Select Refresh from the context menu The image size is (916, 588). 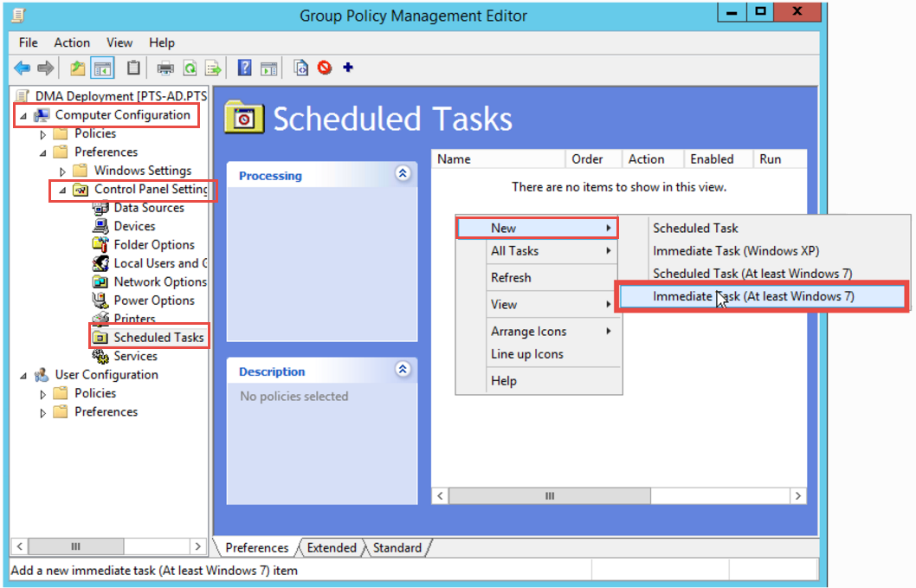click(511, 278)
